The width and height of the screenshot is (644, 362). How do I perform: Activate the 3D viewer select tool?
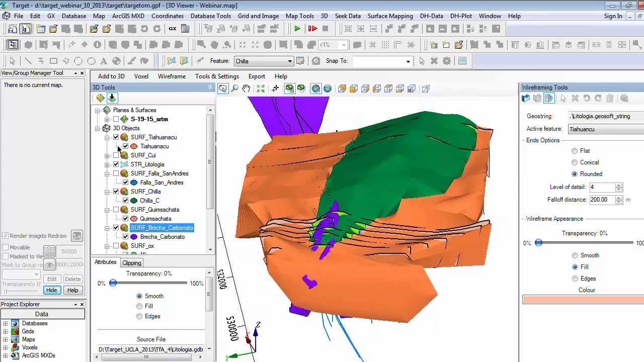(222, 88)
